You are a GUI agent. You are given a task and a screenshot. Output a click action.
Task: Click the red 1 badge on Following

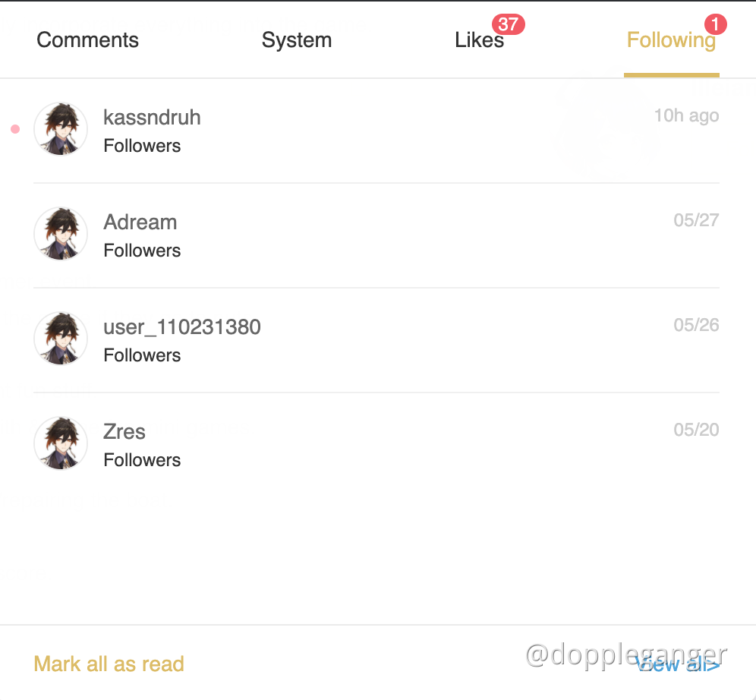716,24
